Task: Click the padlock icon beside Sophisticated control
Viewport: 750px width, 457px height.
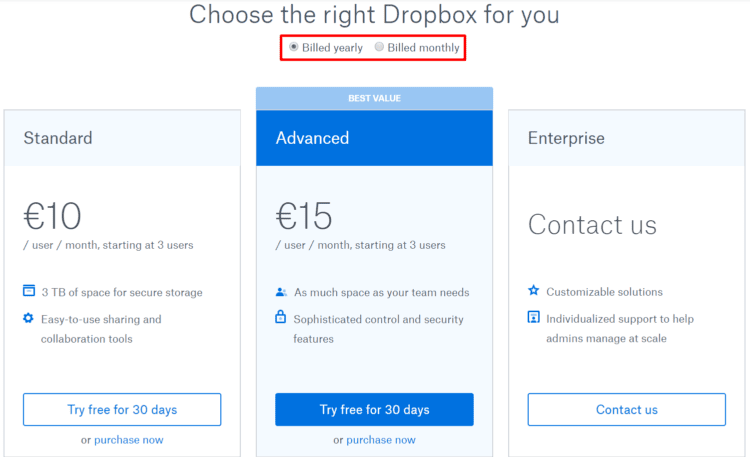Action: pos(281,316)
